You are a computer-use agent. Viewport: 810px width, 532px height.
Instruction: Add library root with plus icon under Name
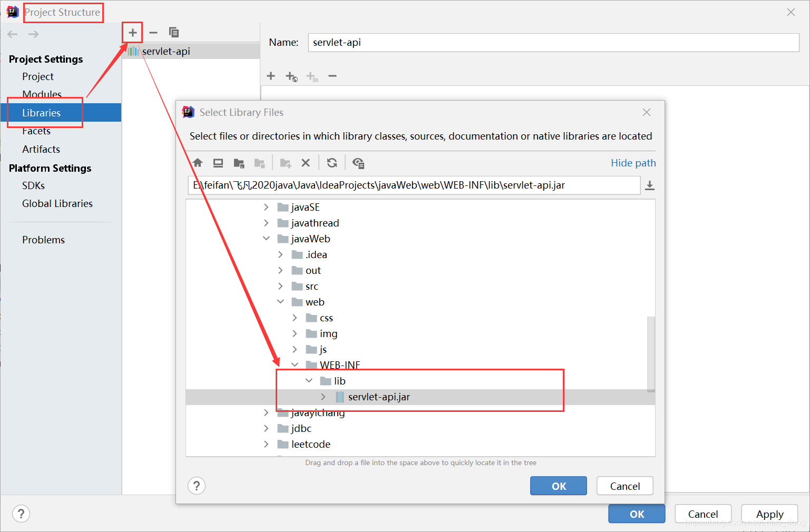pyautogui.click(x=271, y=76)
